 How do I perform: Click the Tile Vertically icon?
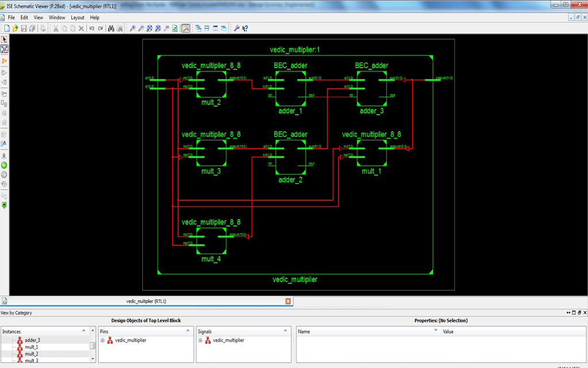(x=215, y=28)
